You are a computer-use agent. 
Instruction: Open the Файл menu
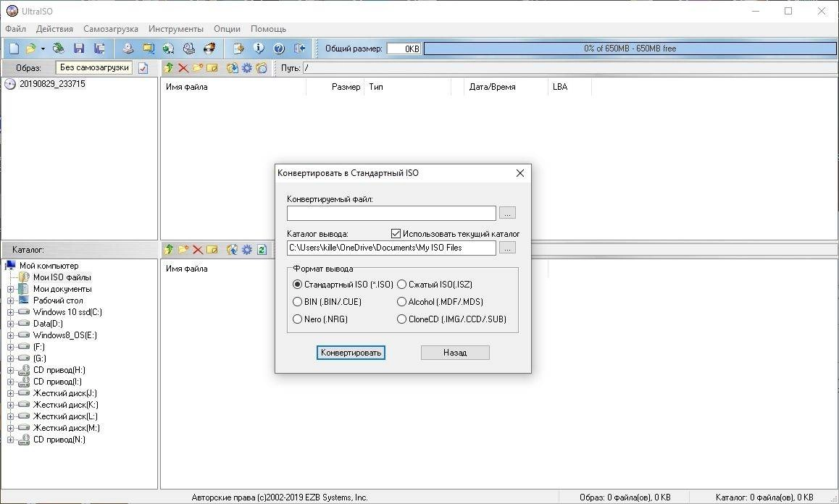tap(15, 29)
